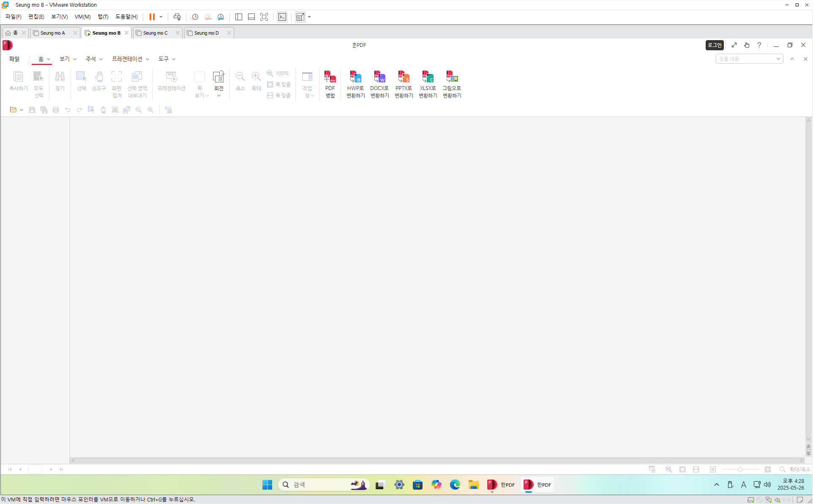Toggle 쪽 맞춤 page fit option

279,84
